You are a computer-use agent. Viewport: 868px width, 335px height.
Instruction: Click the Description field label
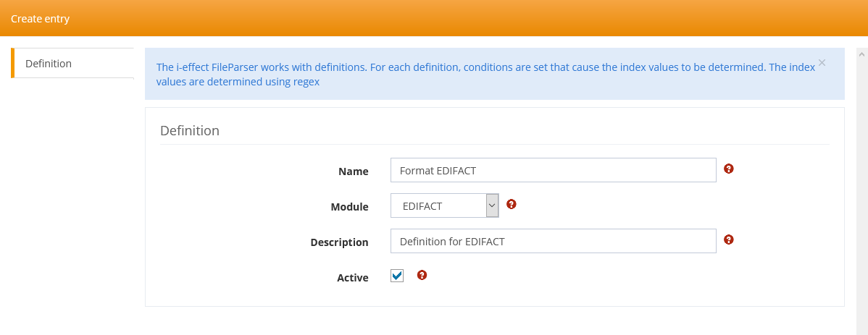point(339,242)
